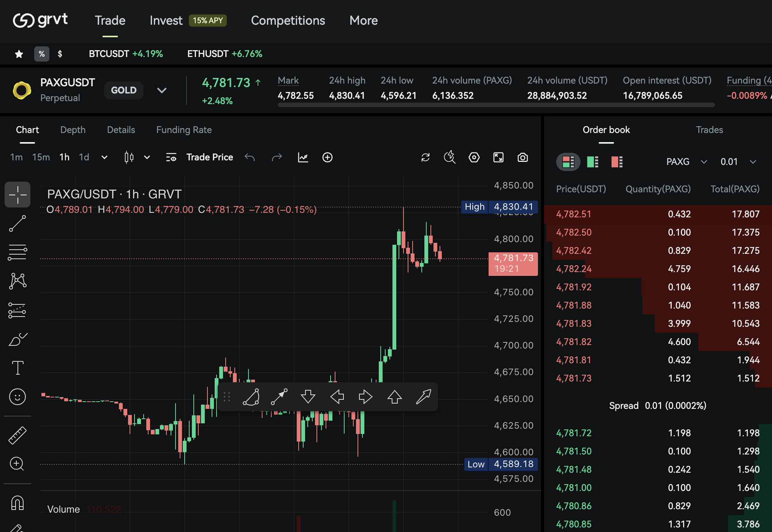Click the undo arrow in chart toolbar
The width and height of the screenshot is (772, 532).
(250, 157)
